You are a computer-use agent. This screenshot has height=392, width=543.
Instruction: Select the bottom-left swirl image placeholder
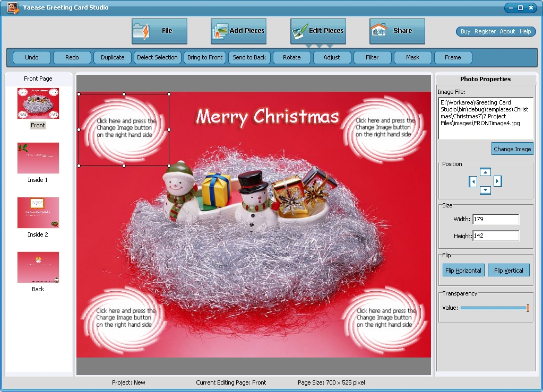(124, 319)
